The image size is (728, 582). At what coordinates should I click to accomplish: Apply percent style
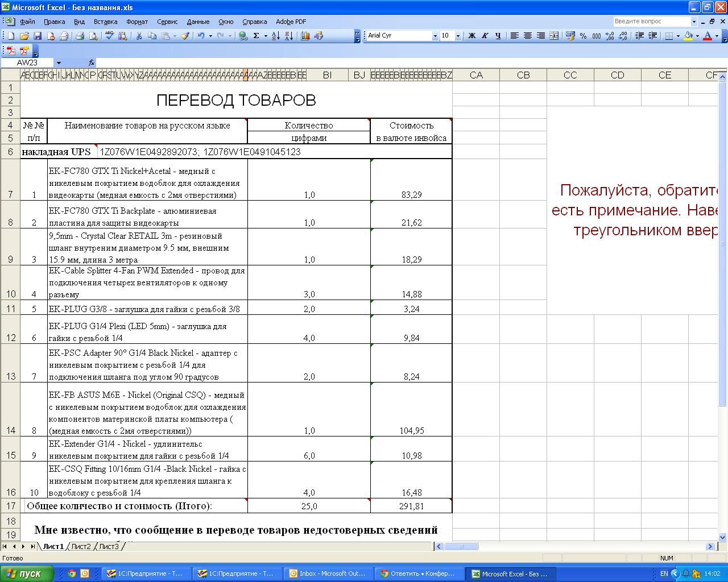coord(584,36)
